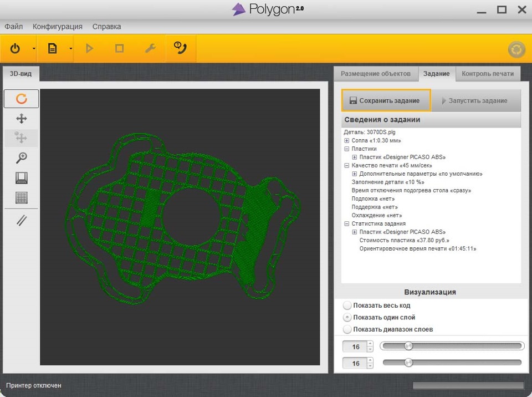The height and width of the screenshot is (397, 532).
Task: Click the document file icon in toolbar
Action: tap(52, 49)
